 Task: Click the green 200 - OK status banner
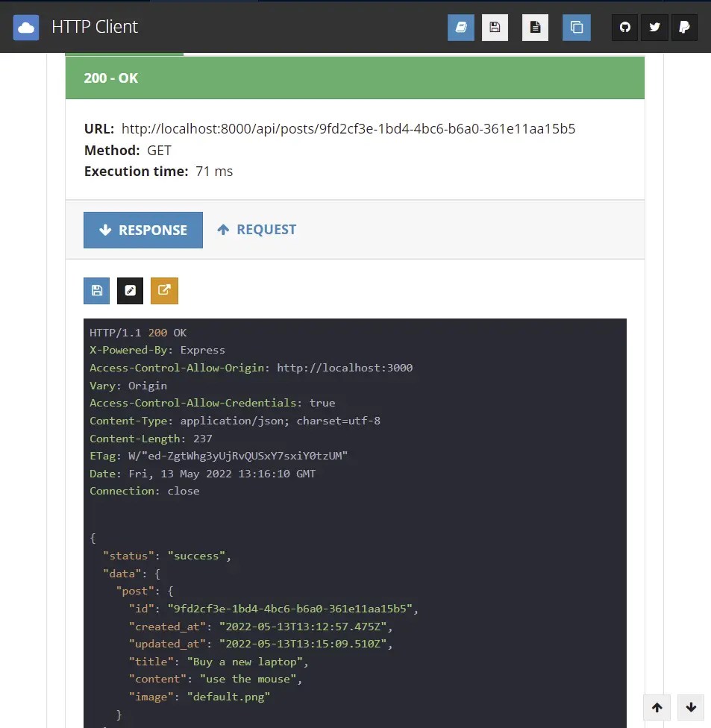pos(355,78)
